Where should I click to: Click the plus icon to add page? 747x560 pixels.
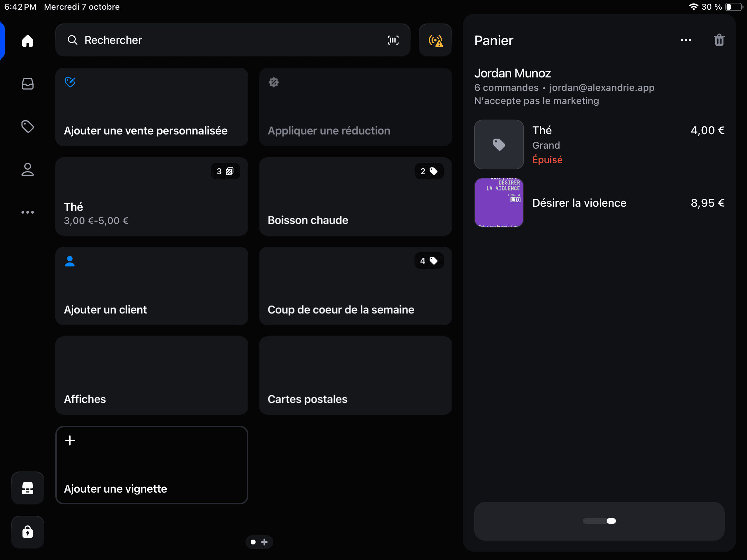coord(265,542)
